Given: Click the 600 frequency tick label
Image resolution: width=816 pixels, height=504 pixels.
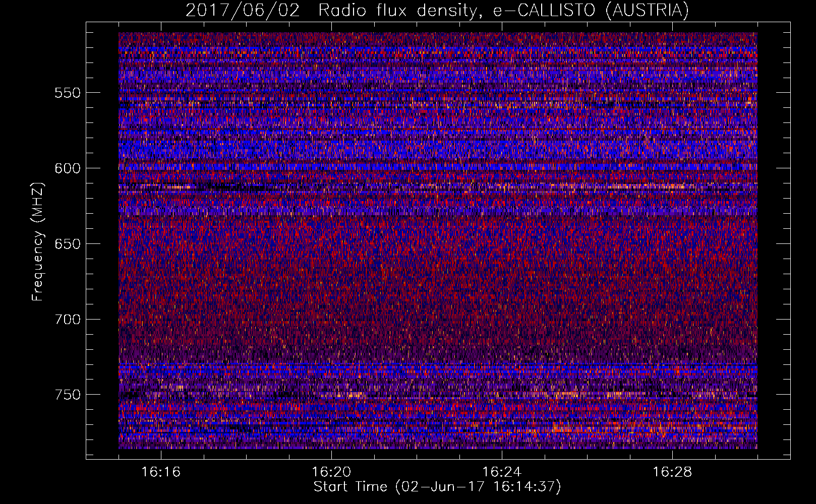Looking at the screenshot, I should 68,168.
